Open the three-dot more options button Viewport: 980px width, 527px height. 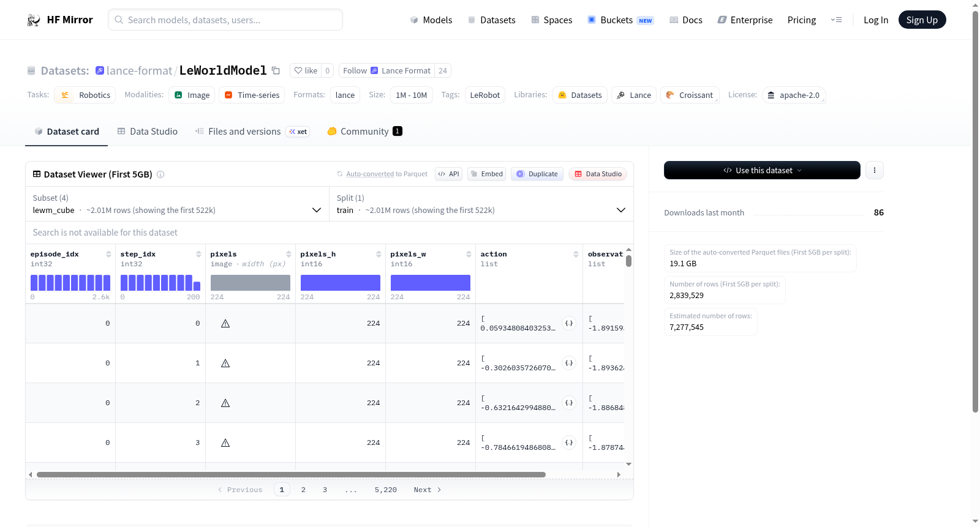pyautogui.click(x=875, y=170)
